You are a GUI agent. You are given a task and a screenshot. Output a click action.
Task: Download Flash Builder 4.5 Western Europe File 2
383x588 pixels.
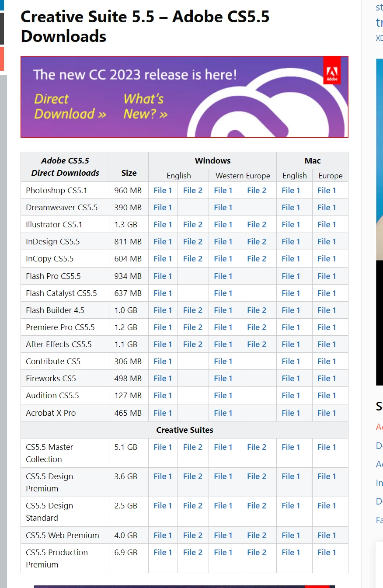tap(257, 310)
